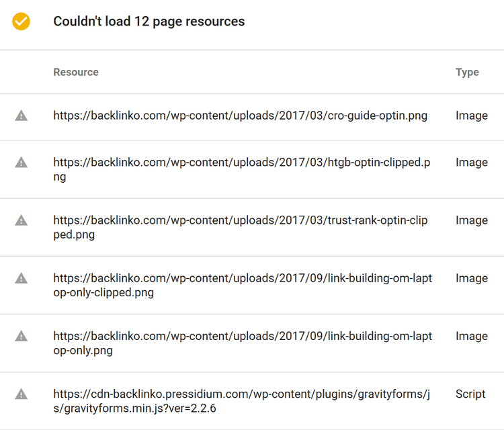Open the link-building-om-laptop-only.png URL

click(x=243, y=343)
